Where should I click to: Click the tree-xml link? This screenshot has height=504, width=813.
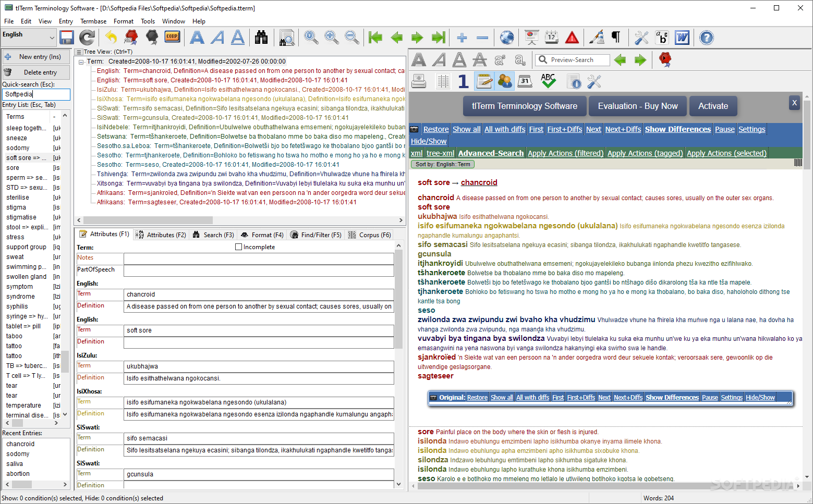pyautogui.click(x=440, y=153)
